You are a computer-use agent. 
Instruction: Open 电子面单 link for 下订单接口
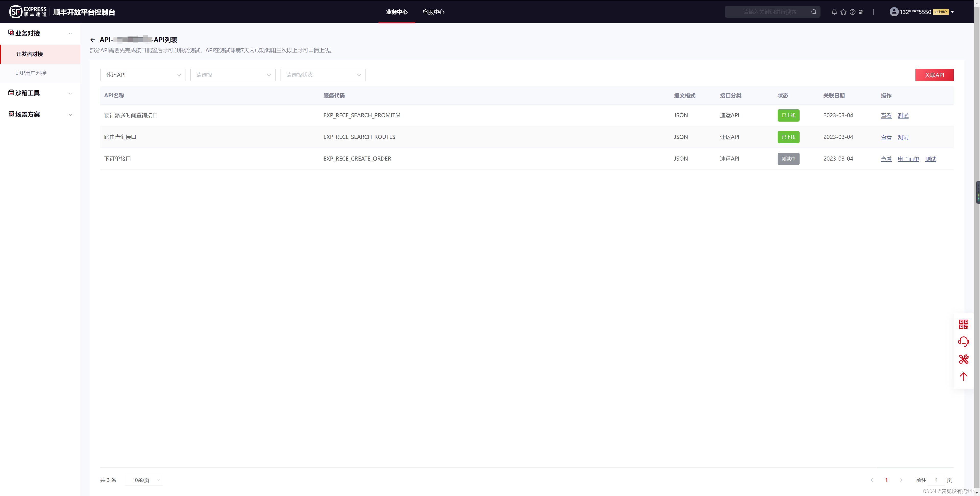coord(908,159)
